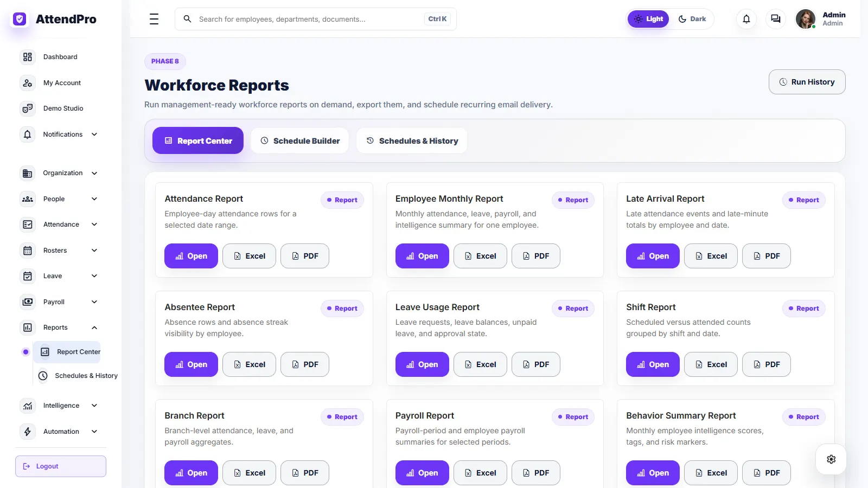Export the Late Arrival Report as PDF
Viewport: 868px width, 488px height.
[x=766, y=256]
